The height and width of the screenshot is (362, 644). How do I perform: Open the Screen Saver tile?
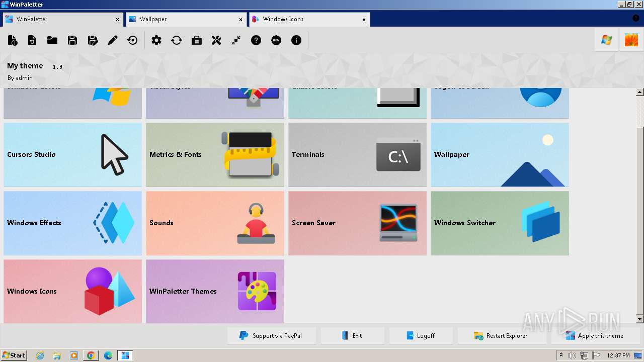(x=357, y=223)
